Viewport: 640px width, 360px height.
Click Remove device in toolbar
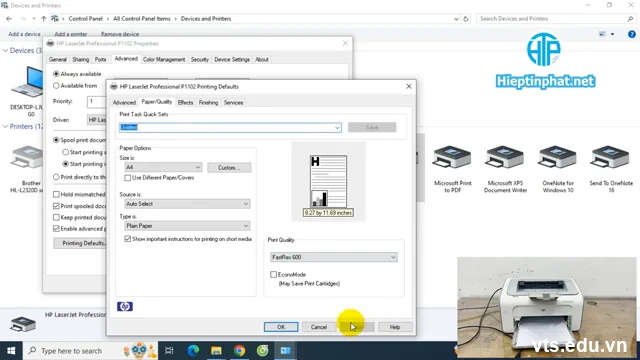coord(120,34)
